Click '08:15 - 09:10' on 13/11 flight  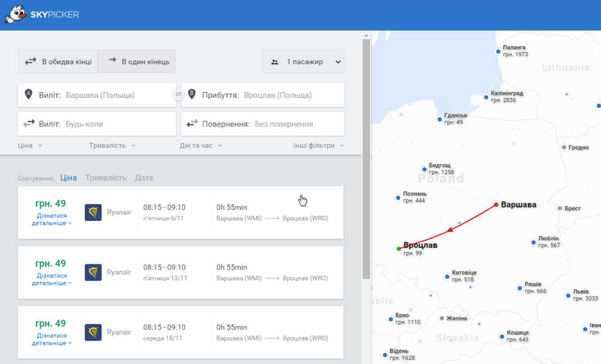coord(164,267)
